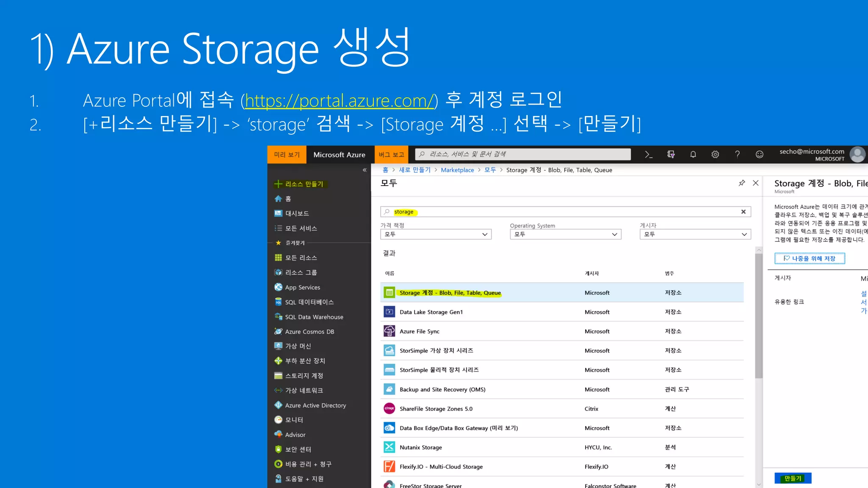Select Data Lake Storage Gen1 result

[562, 312]
